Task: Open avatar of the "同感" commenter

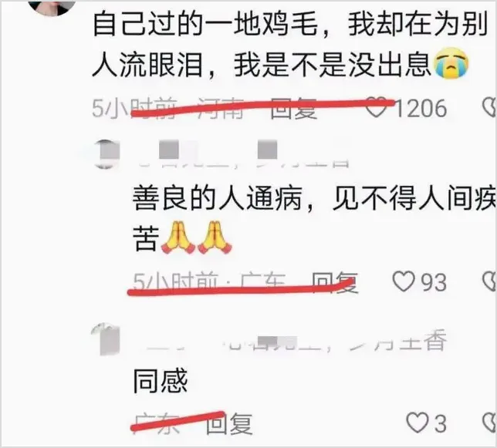Action: pyautogui.click(x=106, y=339)
